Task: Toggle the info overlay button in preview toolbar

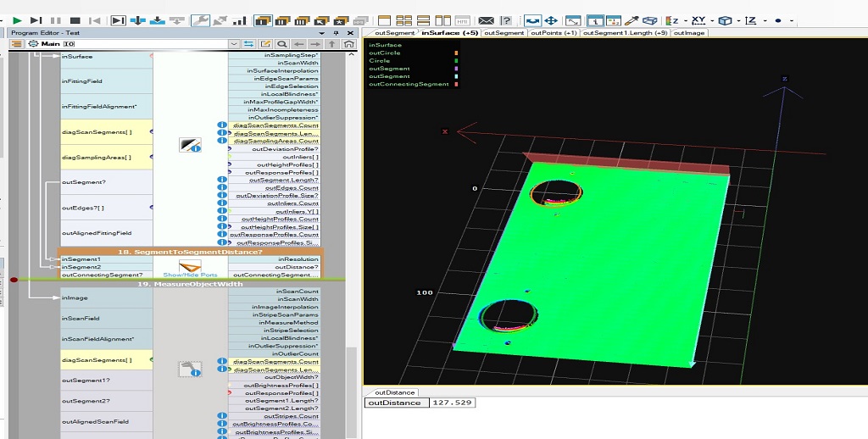Action: coord(595,20)
